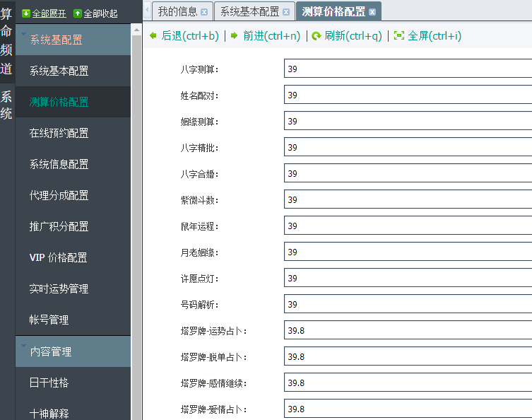Screen dimensions: 532x420
Task: Open 帐号管理 in the sidebar
Action: click(73, 320)
